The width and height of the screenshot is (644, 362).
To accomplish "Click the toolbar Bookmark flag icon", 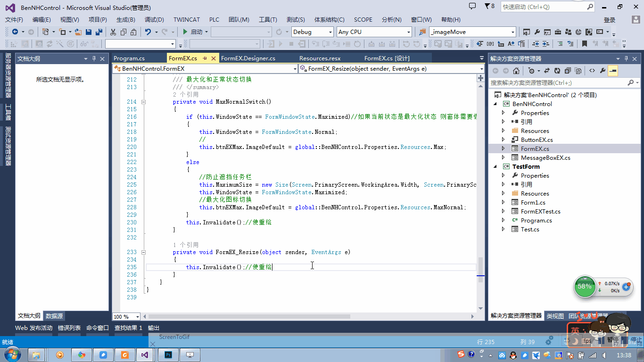I will click(x=585, y=44).
